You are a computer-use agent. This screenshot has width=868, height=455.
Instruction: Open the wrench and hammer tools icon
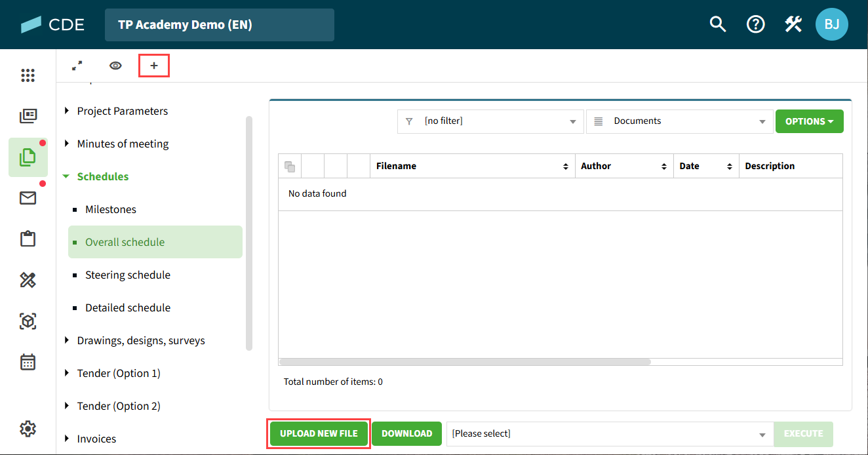coord(793,25)
